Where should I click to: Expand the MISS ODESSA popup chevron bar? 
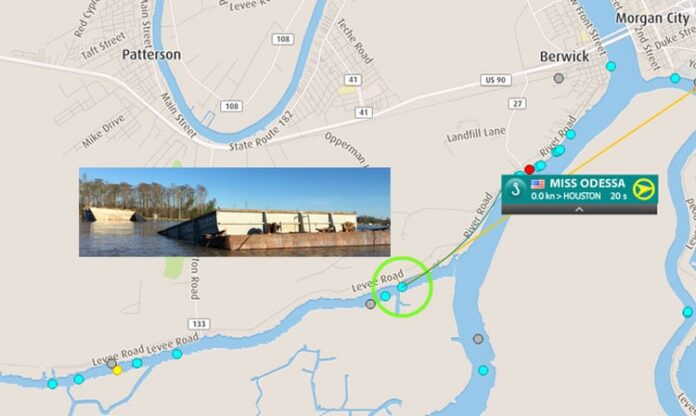[579, 210]
